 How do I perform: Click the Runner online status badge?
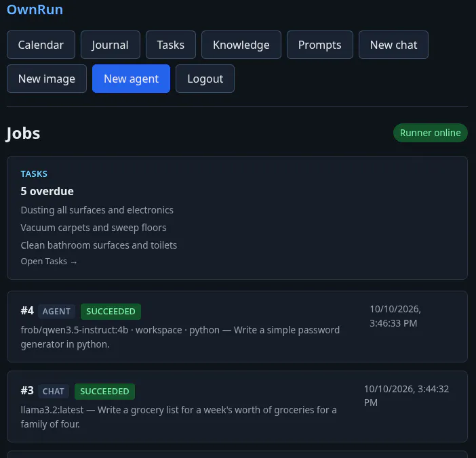(x=430, y=133)
